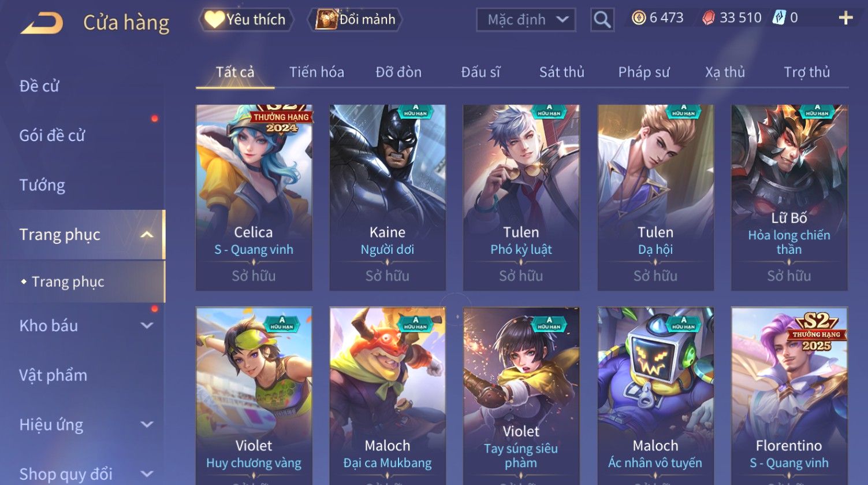Click the red ruby balance icon
This screenshot has height=485, width=868.
pos(708,18)
